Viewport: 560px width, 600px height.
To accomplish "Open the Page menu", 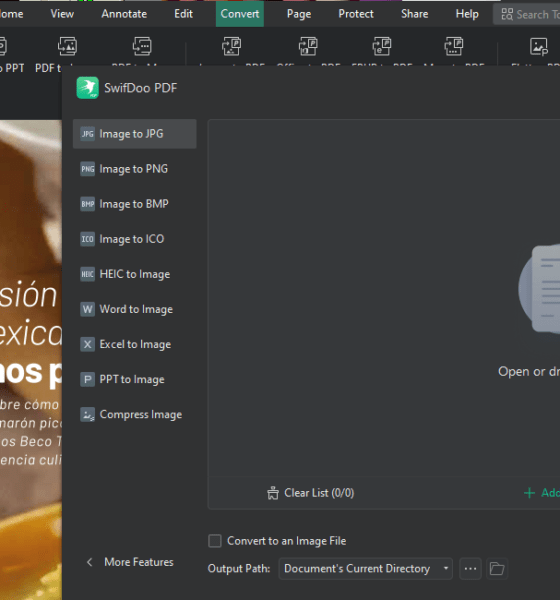I will tap(299, 14).
